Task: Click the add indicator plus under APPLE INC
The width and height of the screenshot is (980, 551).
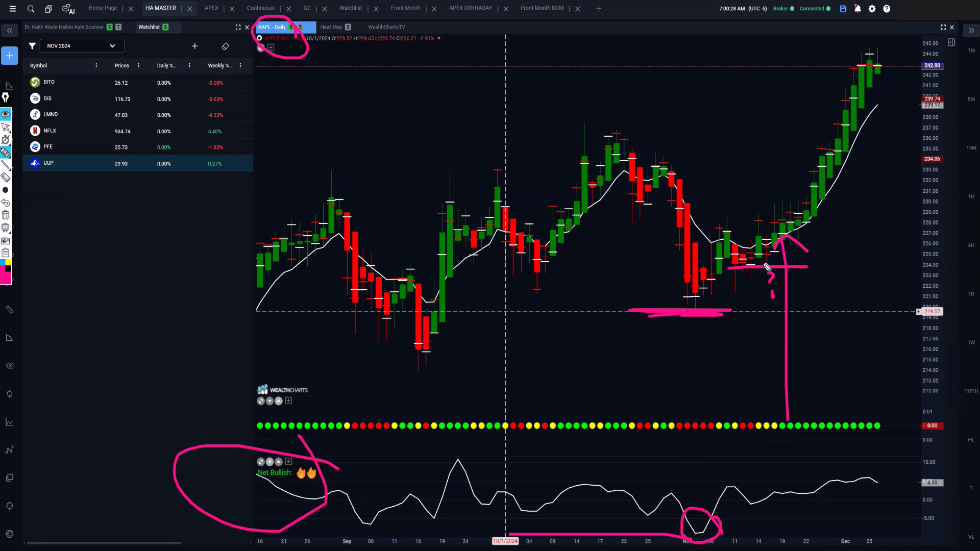Action: 271,47
